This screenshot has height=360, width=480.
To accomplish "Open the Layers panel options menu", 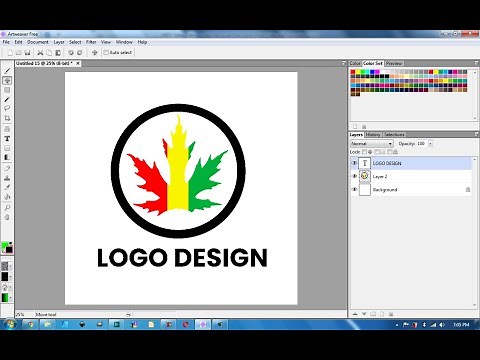I will 476,134.
